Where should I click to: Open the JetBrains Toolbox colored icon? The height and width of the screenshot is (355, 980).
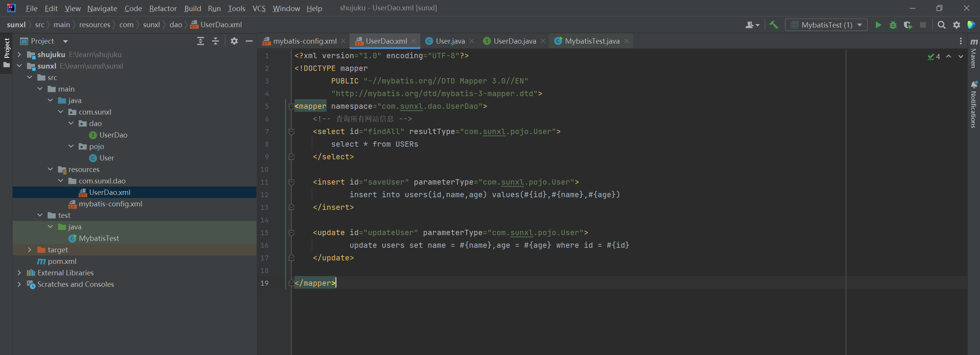[971, 25]
